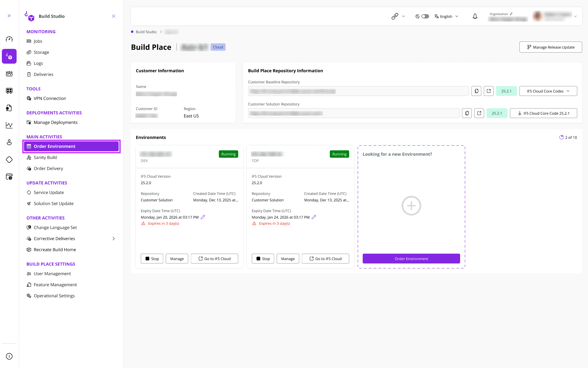This screenshot has height=368, width=588.
Task: Open Logs under Monitoring
Action: click(38, 63)
